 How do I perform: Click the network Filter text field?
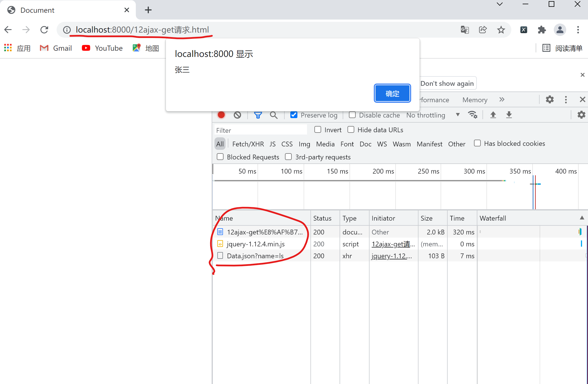pyautogui.click(x=260, y=130)
